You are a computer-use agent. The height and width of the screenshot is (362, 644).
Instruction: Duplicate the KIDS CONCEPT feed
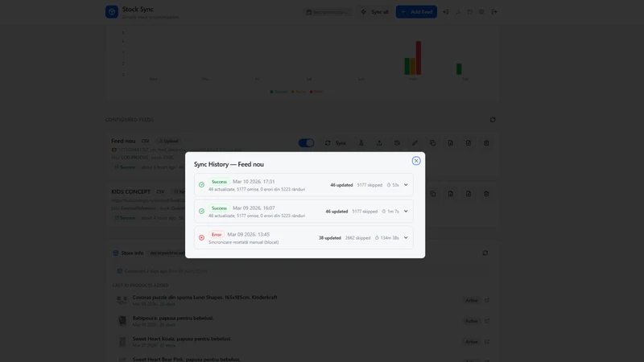click(x=432, y=194)
